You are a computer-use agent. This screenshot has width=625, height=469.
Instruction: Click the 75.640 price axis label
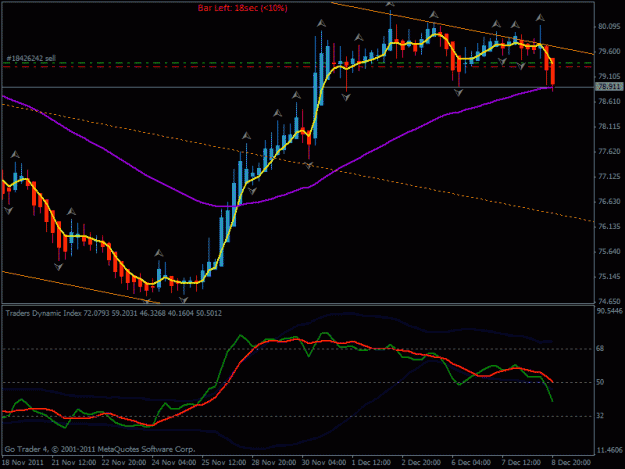coord(609,252)
